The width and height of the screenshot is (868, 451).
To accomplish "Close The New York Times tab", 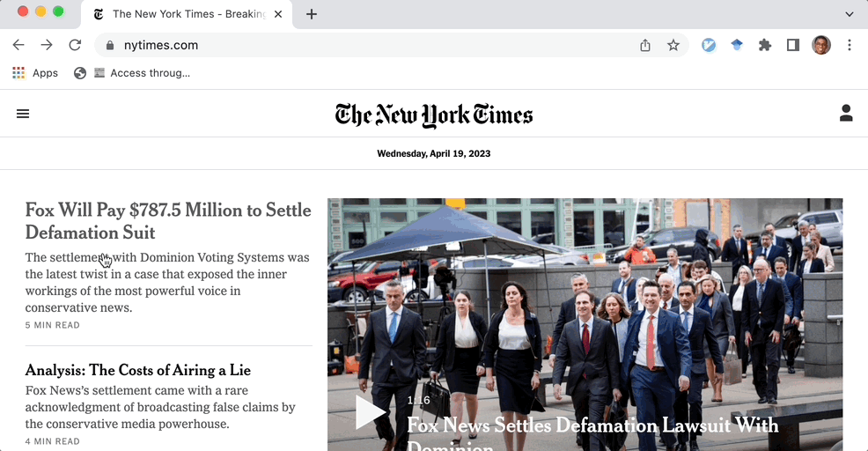I will coord(278,14).
